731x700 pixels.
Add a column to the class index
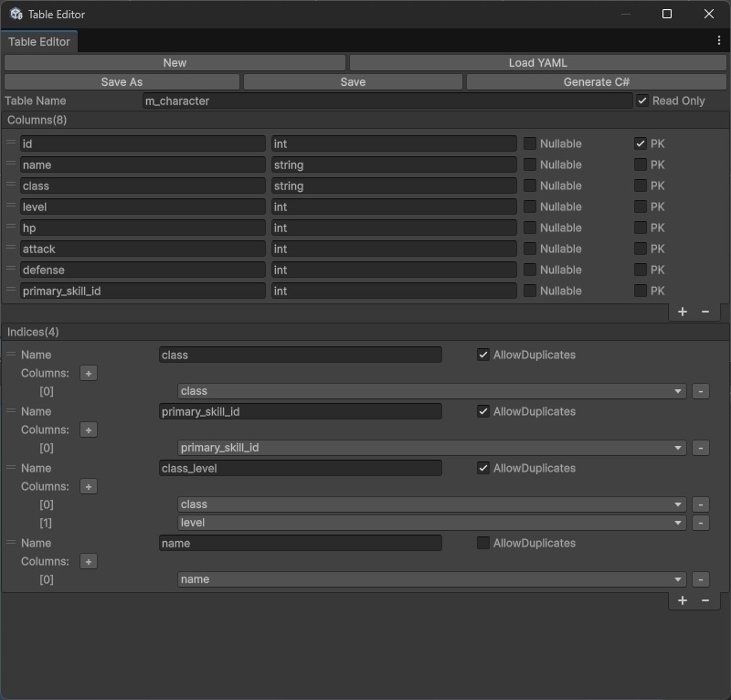tap(89, 373)
